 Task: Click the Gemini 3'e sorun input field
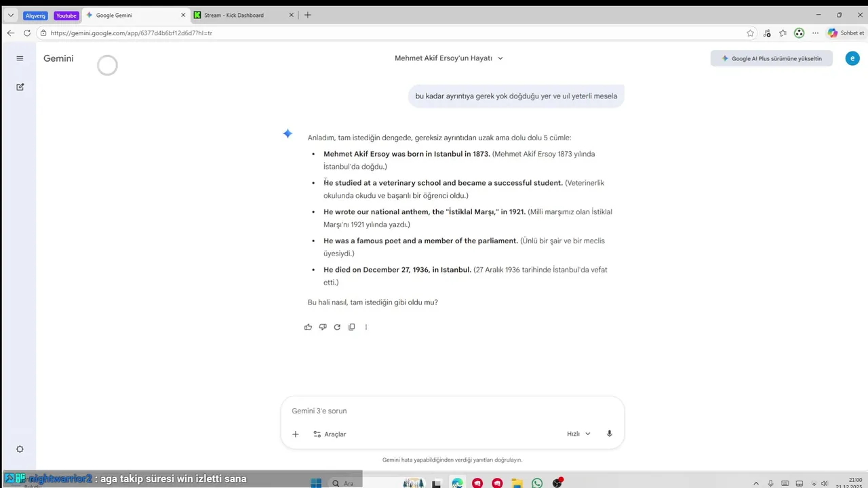(x=452, y=411)
